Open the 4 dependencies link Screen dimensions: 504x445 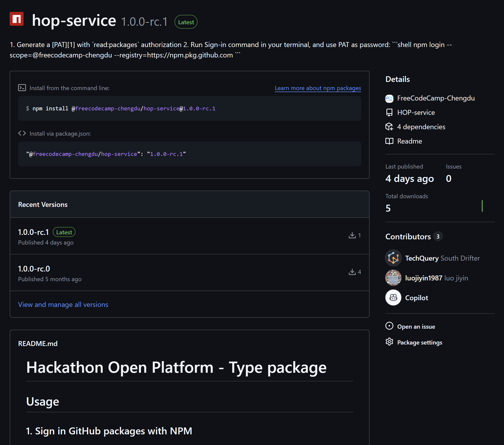(421, 127)
